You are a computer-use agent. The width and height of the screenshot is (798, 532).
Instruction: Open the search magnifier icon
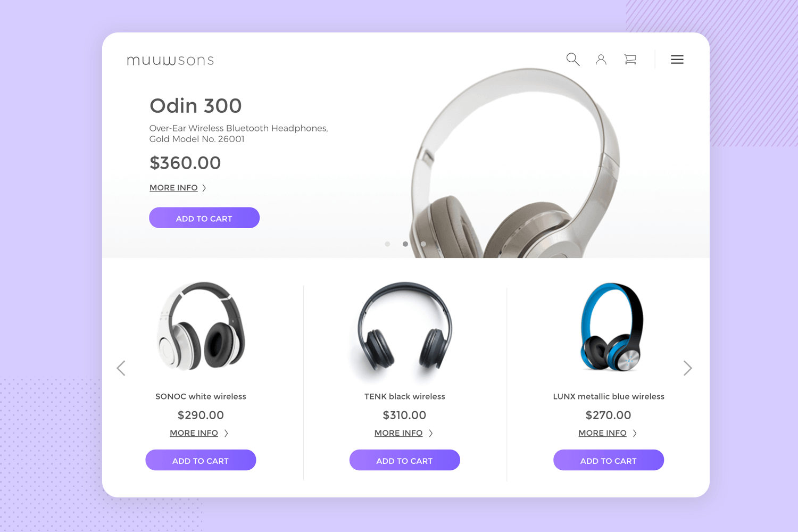click(x=573, y=59)
